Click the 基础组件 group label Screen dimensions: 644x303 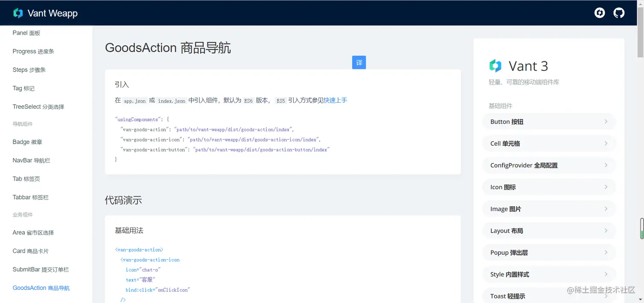click(500, 106)
